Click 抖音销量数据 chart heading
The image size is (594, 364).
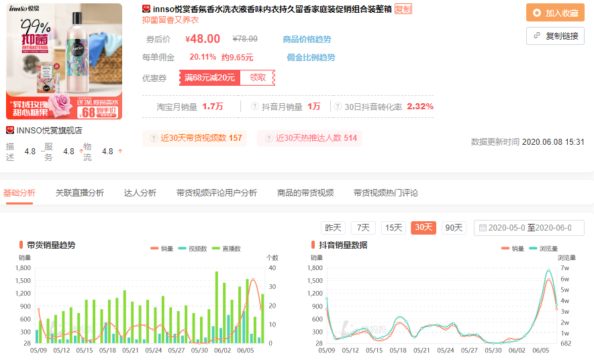coord(343,245)
